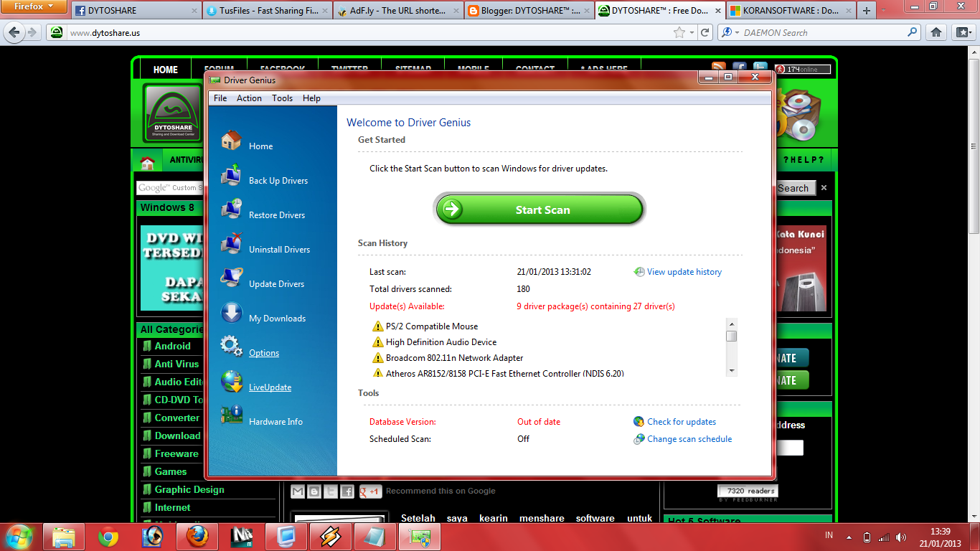Image resolution: width=980 pixels, height=551 pixels.
Task: Click warning icon beside PS/2 Compatible Mouse
Action: pos(378,326)
